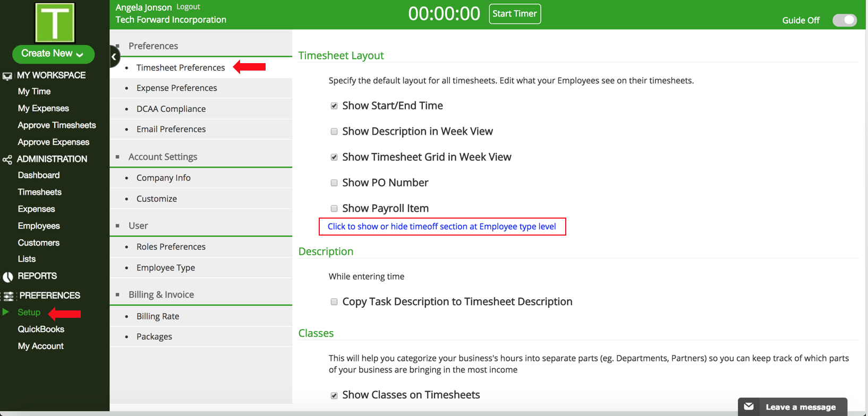The width and height of the screenshot is (868, 416).
Task: Click the green arrow beside Setup
Action: coord(6,312)
